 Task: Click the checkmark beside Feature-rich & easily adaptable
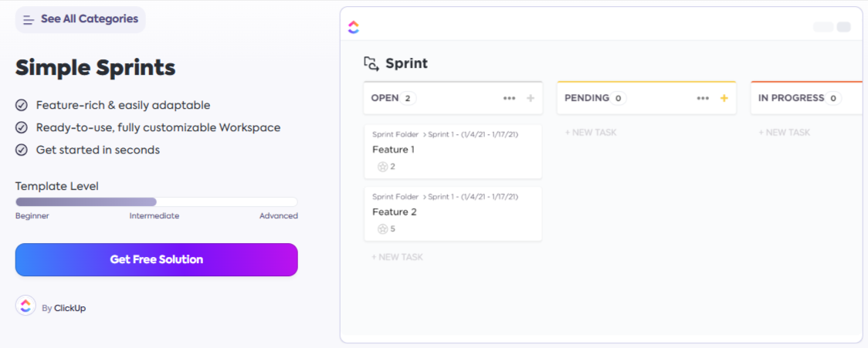22,106
